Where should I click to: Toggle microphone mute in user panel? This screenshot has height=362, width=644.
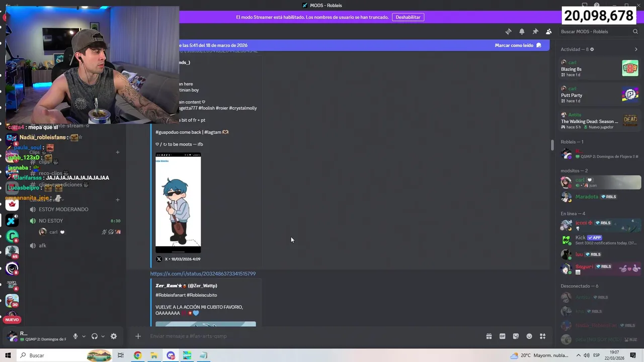tap(75, 336)
